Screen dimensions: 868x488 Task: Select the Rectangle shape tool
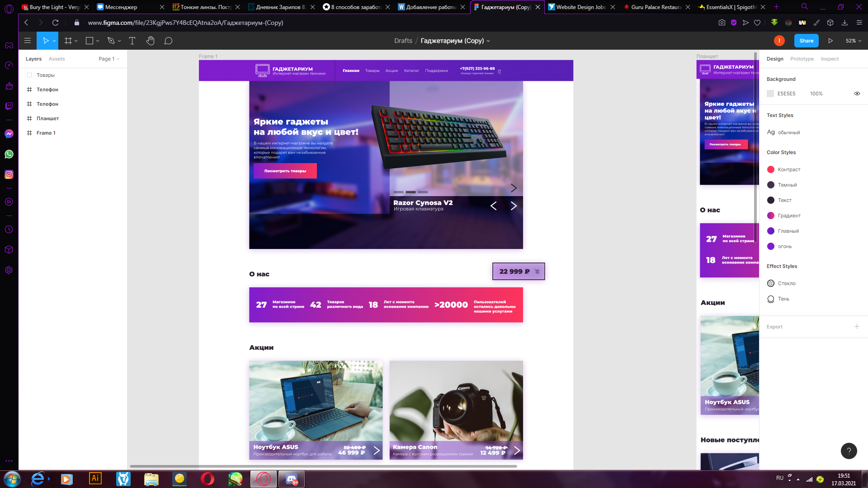(x=90, y=41)
